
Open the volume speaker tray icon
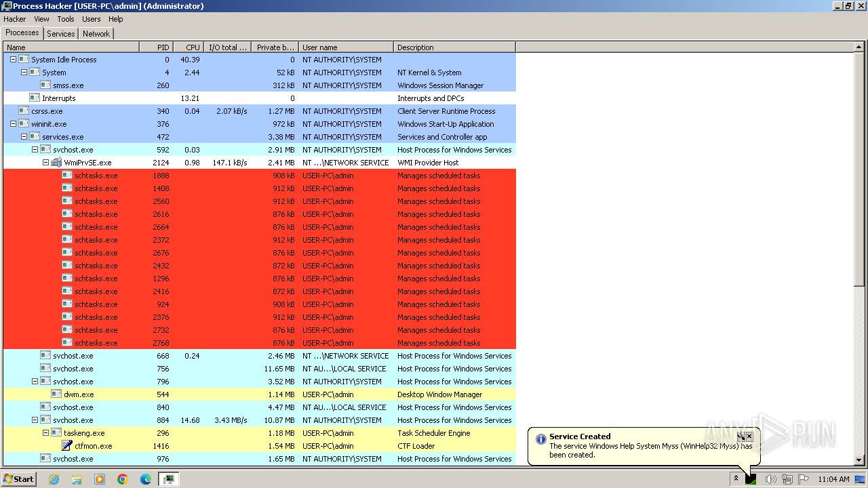(x=770, y=479)
